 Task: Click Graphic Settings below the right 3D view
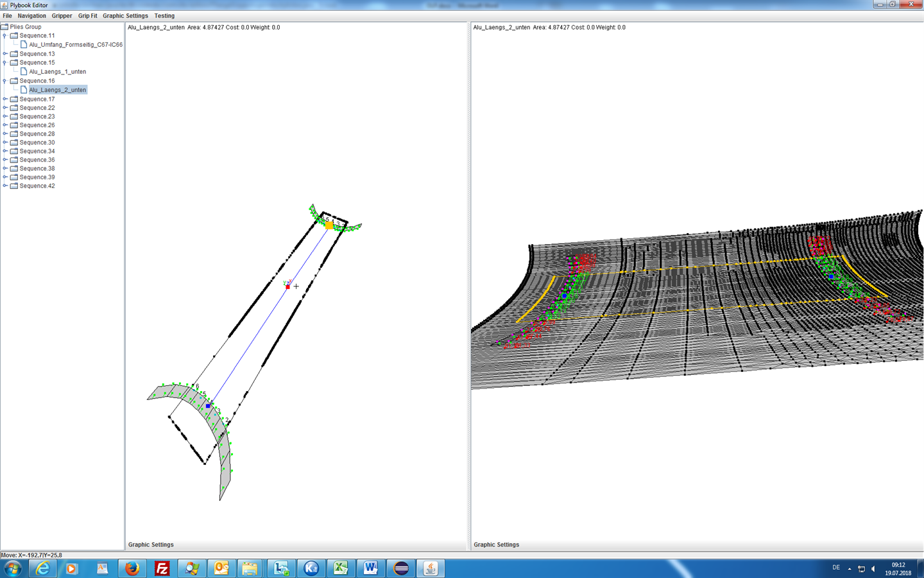496,545
